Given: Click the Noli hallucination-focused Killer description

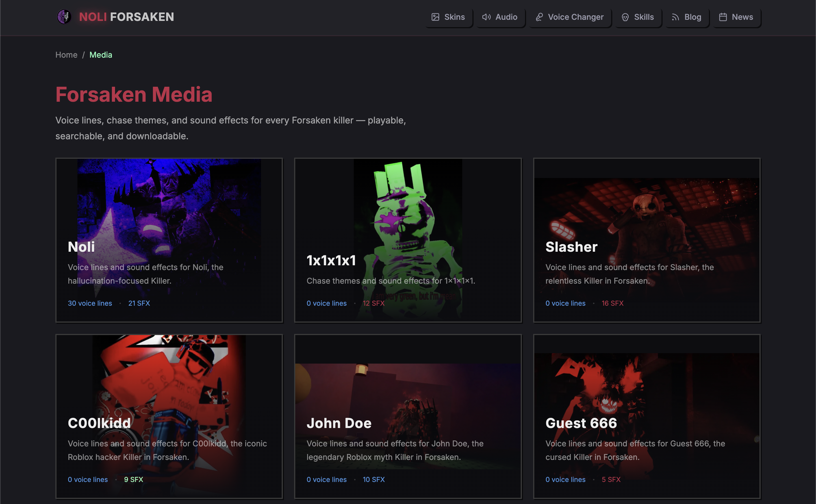Looking at the screenshot, I should click(x=146, y=274).
